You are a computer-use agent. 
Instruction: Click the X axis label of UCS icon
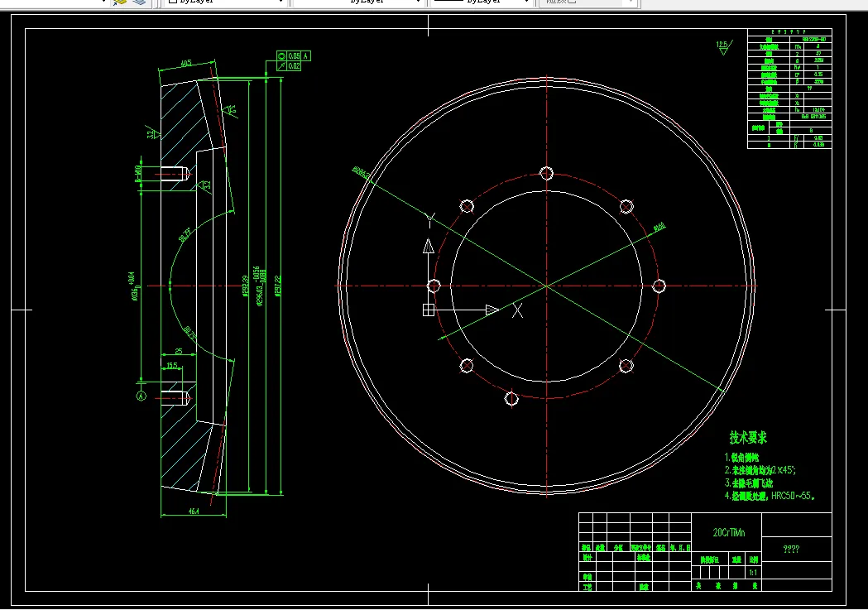518,310
